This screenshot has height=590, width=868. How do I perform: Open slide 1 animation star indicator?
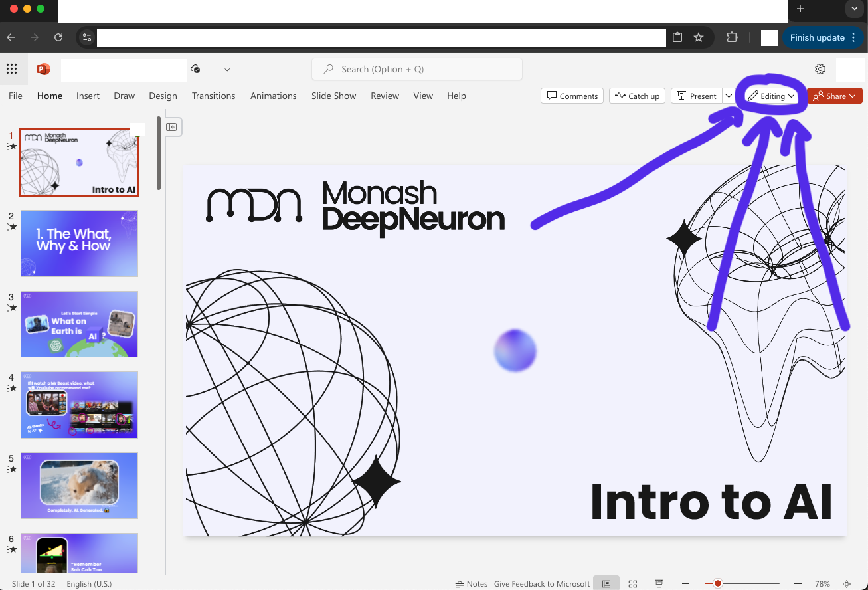12,146
